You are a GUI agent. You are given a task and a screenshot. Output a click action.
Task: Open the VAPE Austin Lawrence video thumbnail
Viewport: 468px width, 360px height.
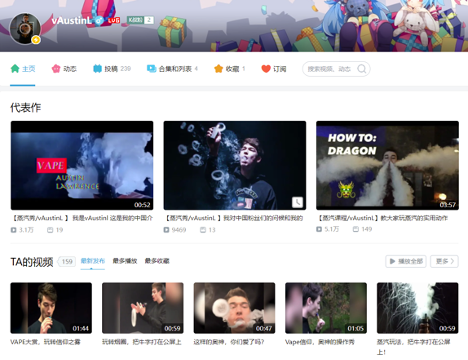pos(82,165)
